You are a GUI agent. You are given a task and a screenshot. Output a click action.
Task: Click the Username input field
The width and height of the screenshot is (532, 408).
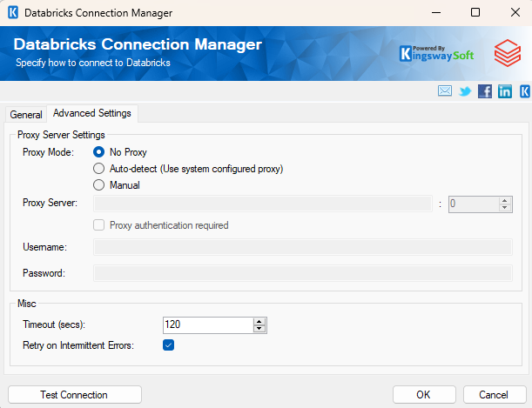pos(303,247)
